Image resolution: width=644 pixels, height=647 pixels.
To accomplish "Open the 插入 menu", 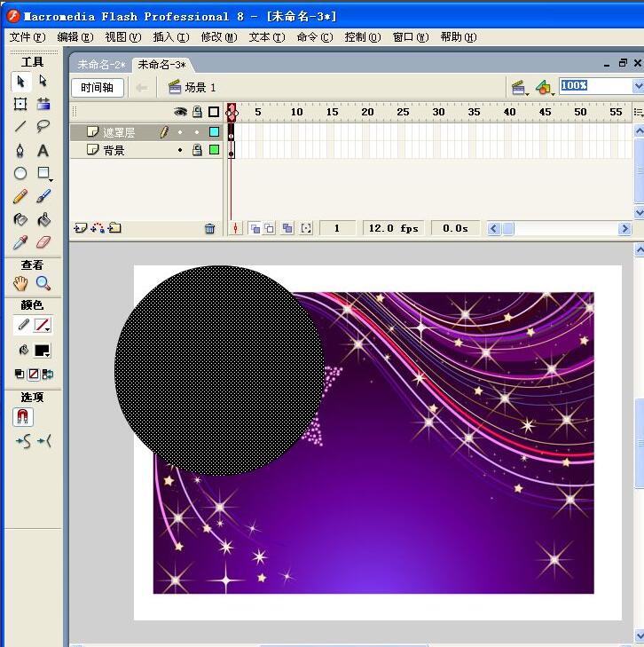I will tap(170, 37).
